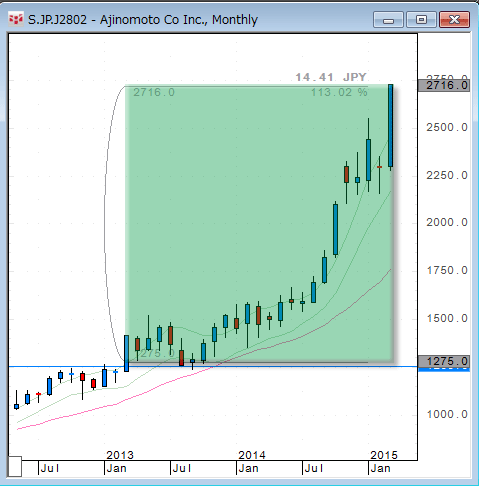
Task: Click the first Jul label on time axis
Action: 50,469
